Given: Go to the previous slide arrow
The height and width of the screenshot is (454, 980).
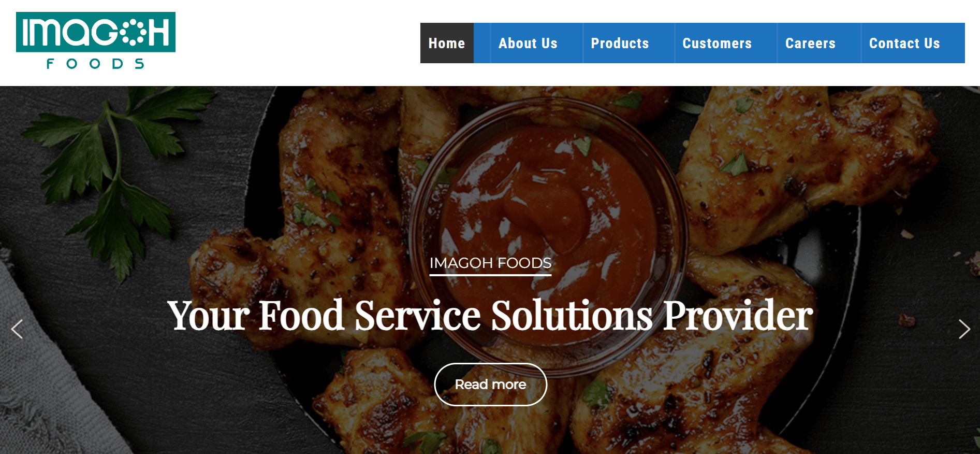Looking at the screenshot, I should (x=17, y=329).
